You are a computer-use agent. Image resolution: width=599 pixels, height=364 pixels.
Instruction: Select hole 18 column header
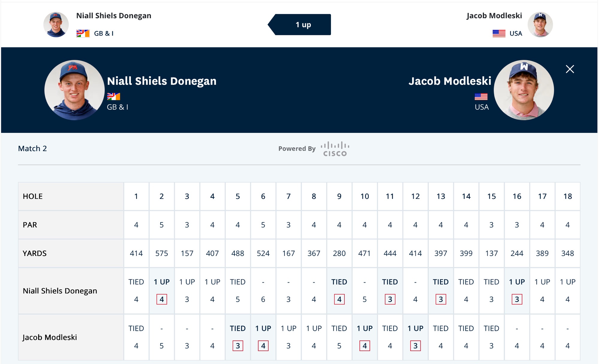pyautogui.click(x=568, y=196)
